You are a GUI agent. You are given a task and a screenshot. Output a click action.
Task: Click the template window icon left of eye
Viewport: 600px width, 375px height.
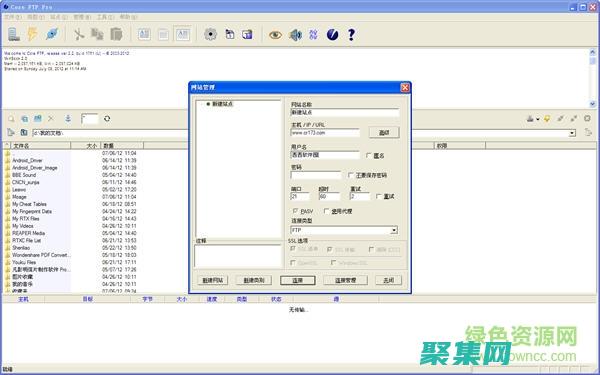click(248, 34)
